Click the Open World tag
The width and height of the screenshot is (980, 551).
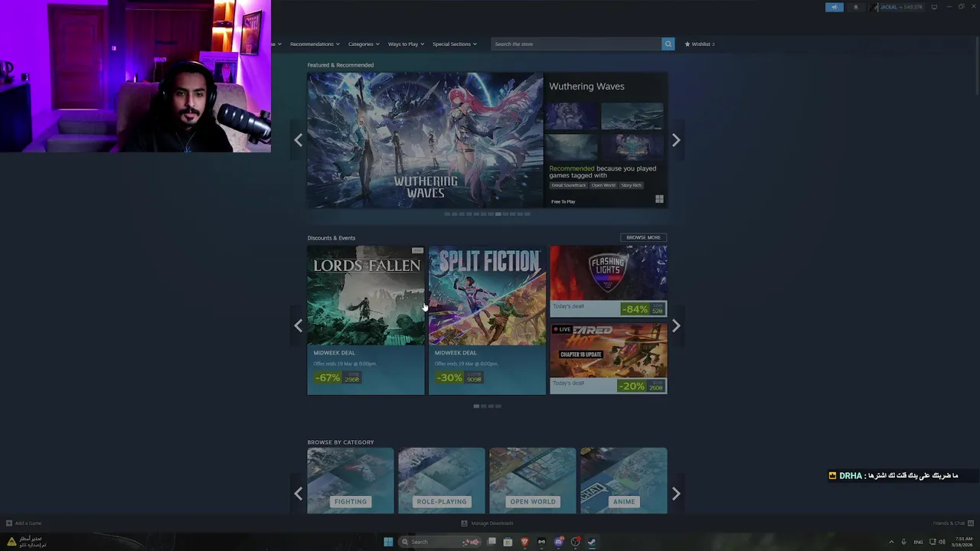coord(603,185)
